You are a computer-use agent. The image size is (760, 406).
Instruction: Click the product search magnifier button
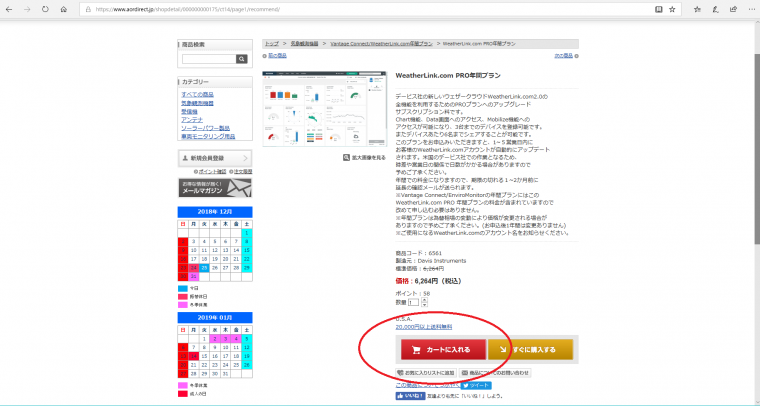click(242, 59)
